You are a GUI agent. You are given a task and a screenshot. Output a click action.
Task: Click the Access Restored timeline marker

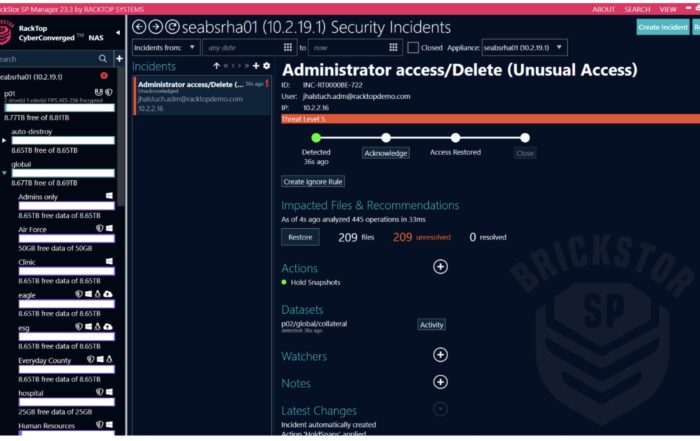click(x=455, y=137)
